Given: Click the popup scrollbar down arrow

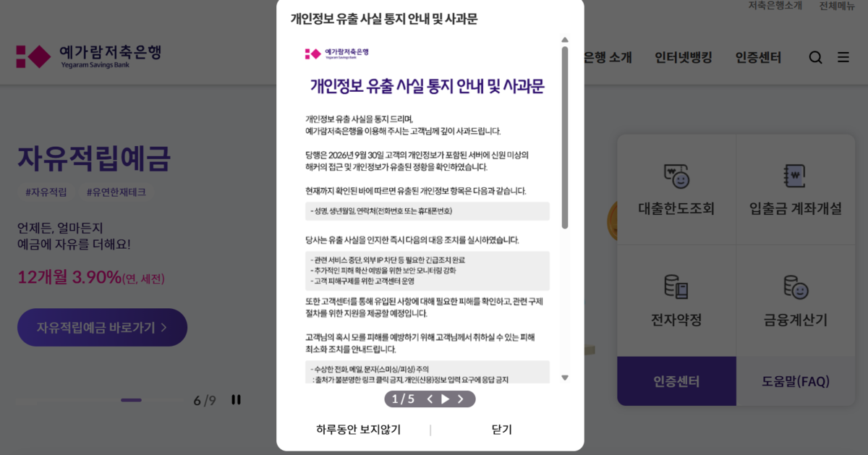Looking at the screenshot, I should tap(565, 378).
